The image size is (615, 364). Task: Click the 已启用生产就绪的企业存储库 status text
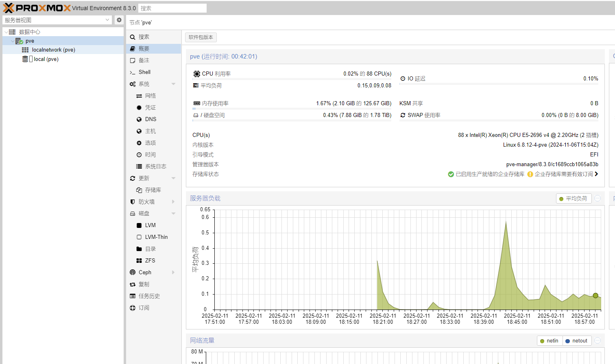pyautogui.click(x=490, y=174)
